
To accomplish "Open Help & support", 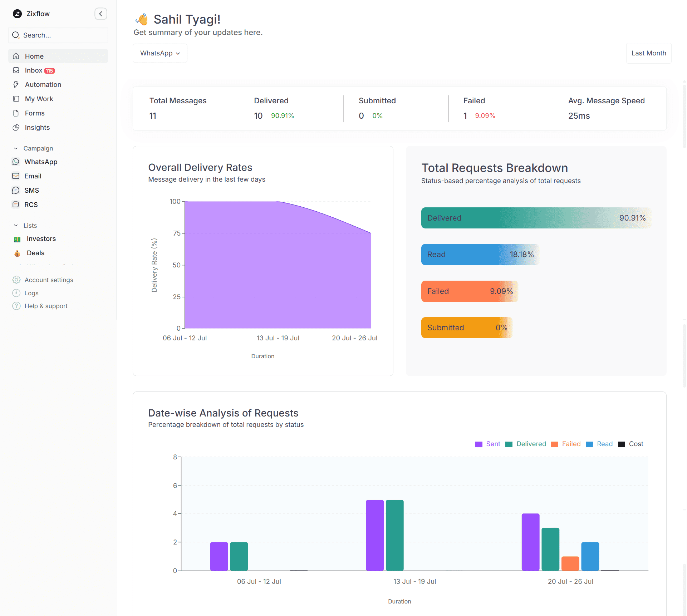I will click(x=46, y=306).
